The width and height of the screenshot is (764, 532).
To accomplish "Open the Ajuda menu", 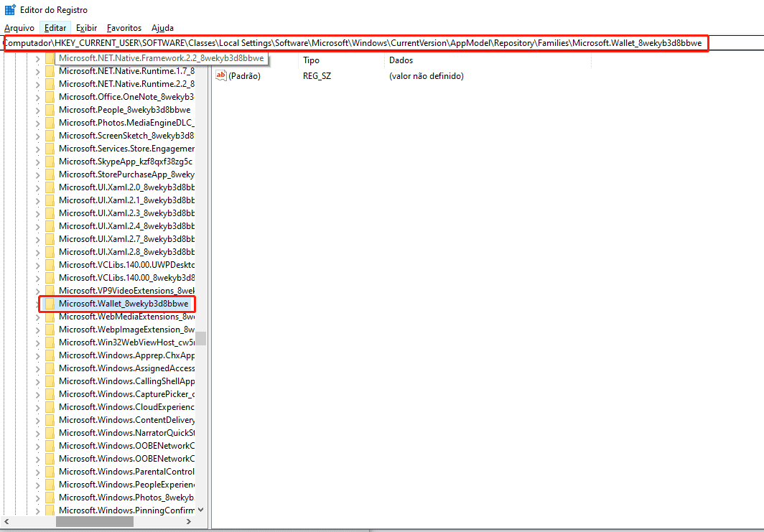I will [x=163, y=28].
